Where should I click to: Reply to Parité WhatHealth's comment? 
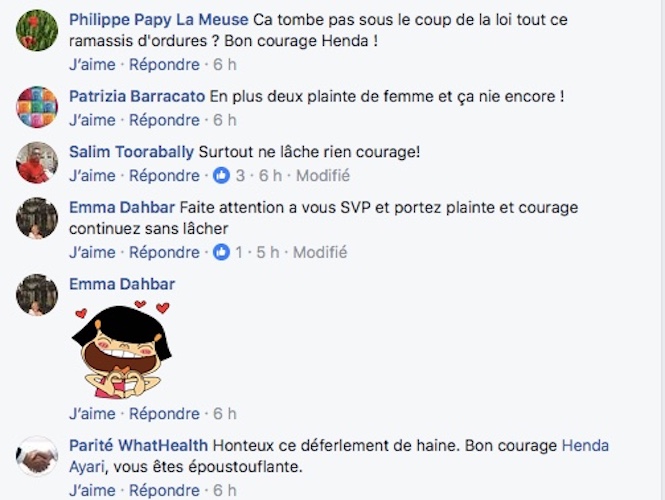(164, 490)
